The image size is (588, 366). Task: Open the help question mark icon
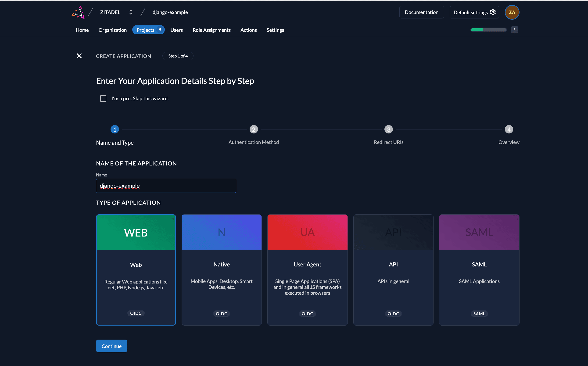click(x=515, y=29)
